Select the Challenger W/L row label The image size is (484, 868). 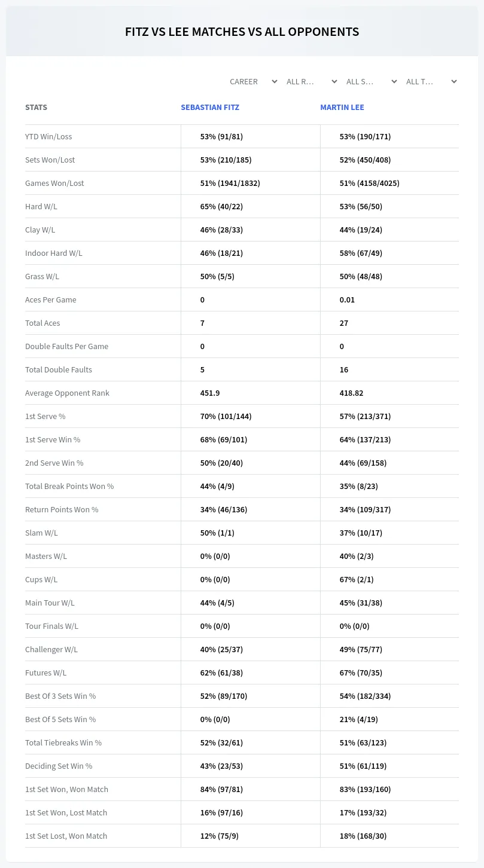point(51,649)
